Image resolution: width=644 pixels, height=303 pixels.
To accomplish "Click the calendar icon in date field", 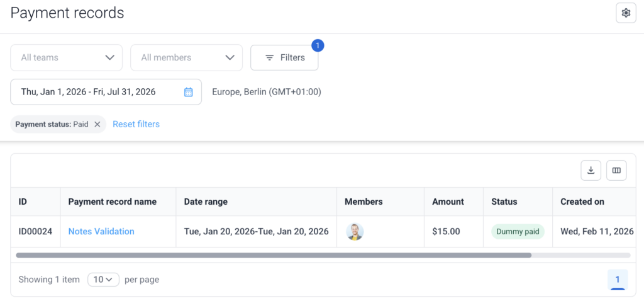I will [x=188, y=92].
